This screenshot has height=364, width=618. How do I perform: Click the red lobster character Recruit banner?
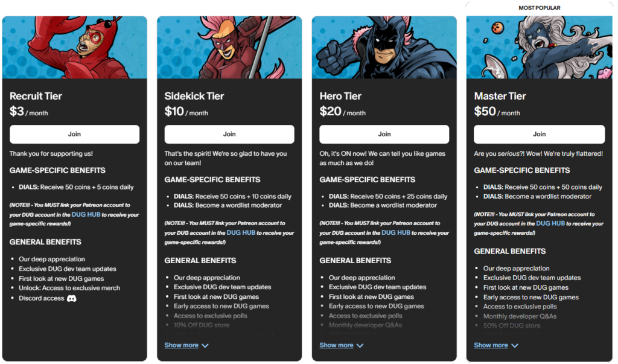[74, 47]
